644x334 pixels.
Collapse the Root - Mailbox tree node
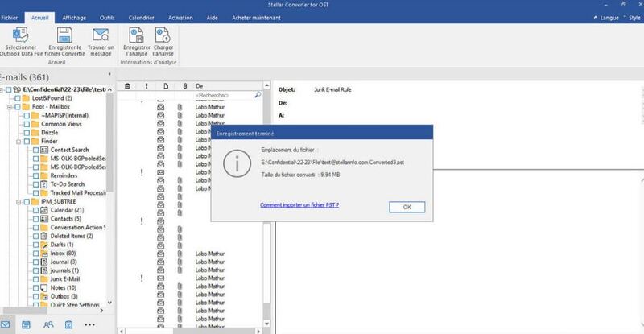click(x=10, y=107)
